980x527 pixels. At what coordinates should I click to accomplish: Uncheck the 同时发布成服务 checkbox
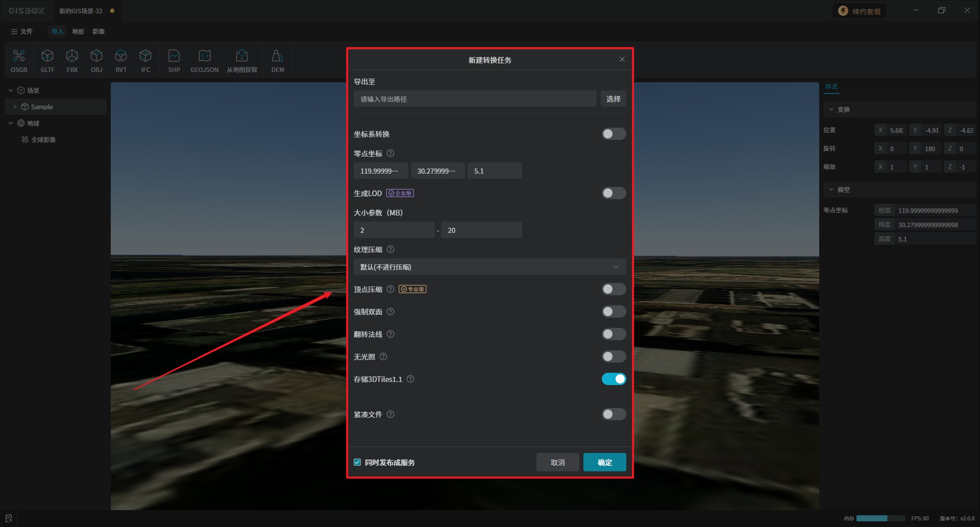pos(357,462)
